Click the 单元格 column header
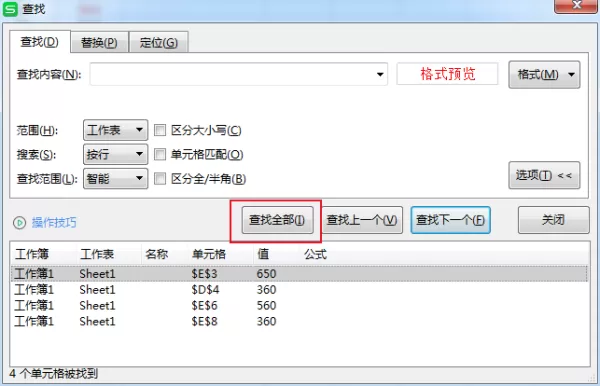This screenshot has height=386, width=600. coord(209,254)
